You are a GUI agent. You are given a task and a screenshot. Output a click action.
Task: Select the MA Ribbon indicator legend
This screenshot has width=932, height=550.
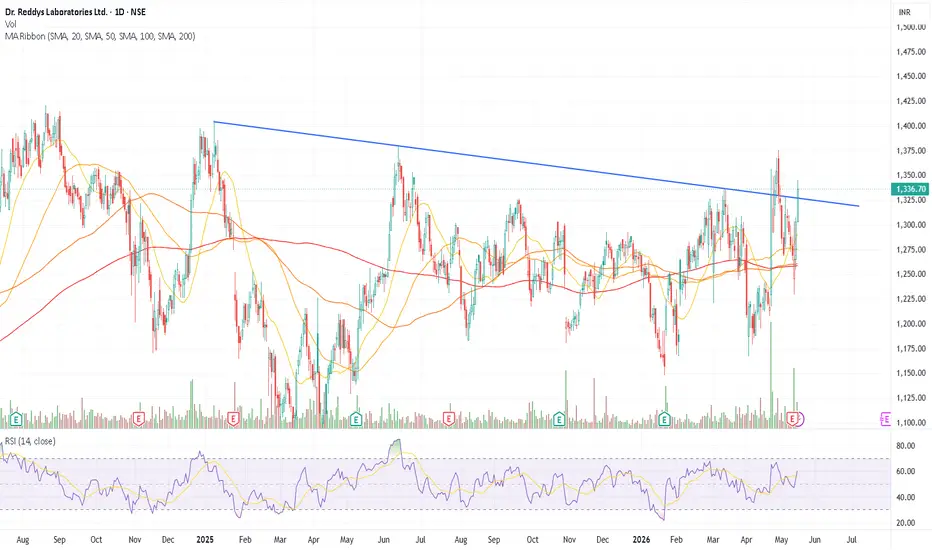[x=100, y=36]
